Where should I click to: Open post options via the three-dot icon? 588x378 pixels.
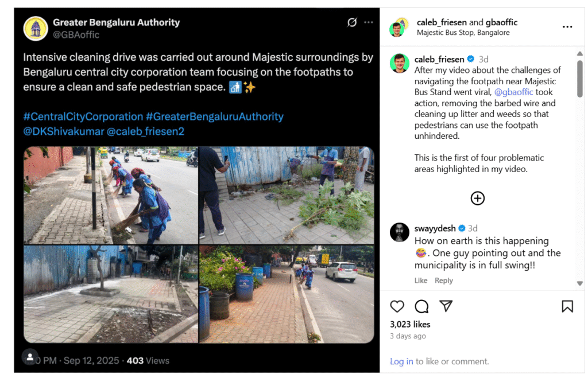tap(567, 26)
